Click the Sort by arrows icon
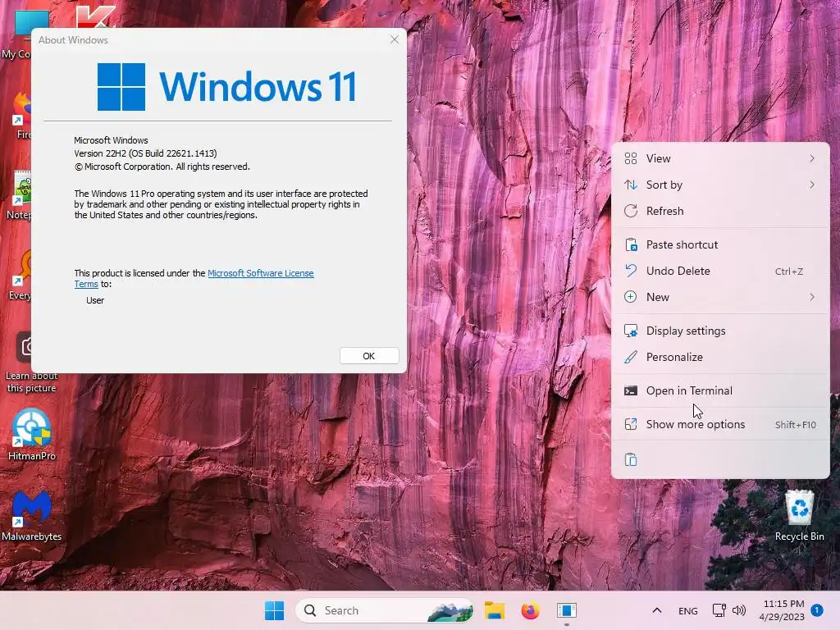Screen dimensions: 840x630 (631, 185)
